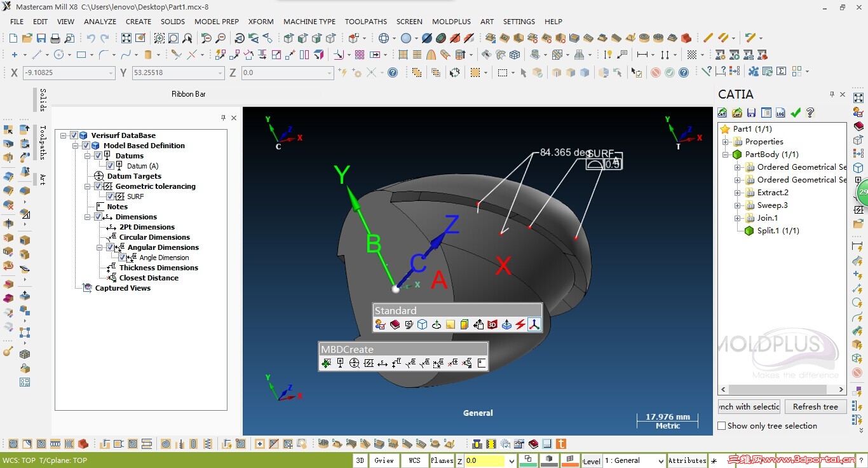This screenshot has height=468, width=868.
Task: Select the diameter dimension icon in MBDCreate
Action: [x=410, y=363]
